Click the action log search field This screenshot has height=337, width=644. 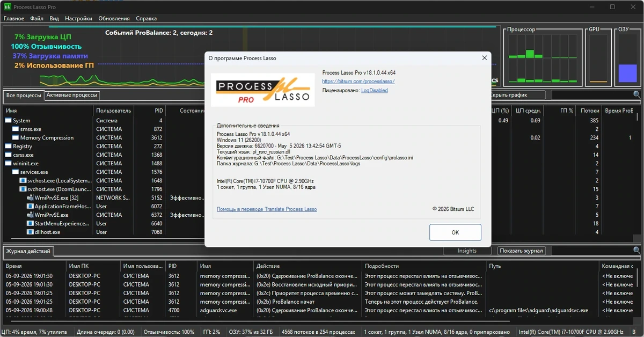click(592, 251)
